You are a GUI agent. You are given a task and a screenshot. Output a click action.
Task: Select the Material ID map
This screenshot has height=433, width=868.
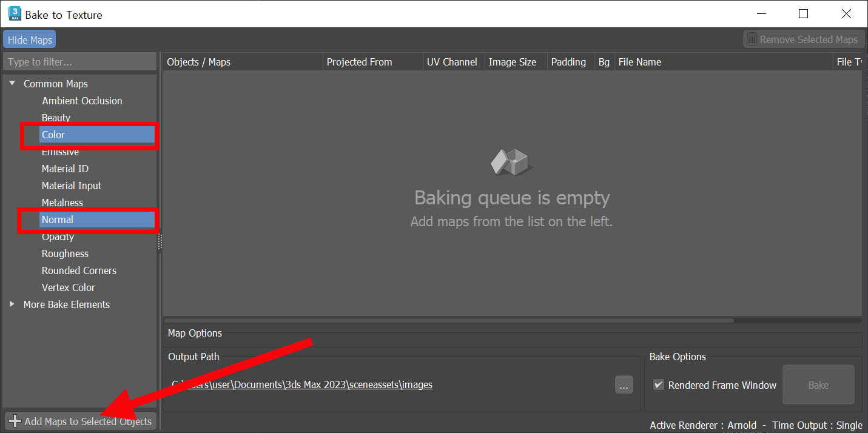click(65, 169)
